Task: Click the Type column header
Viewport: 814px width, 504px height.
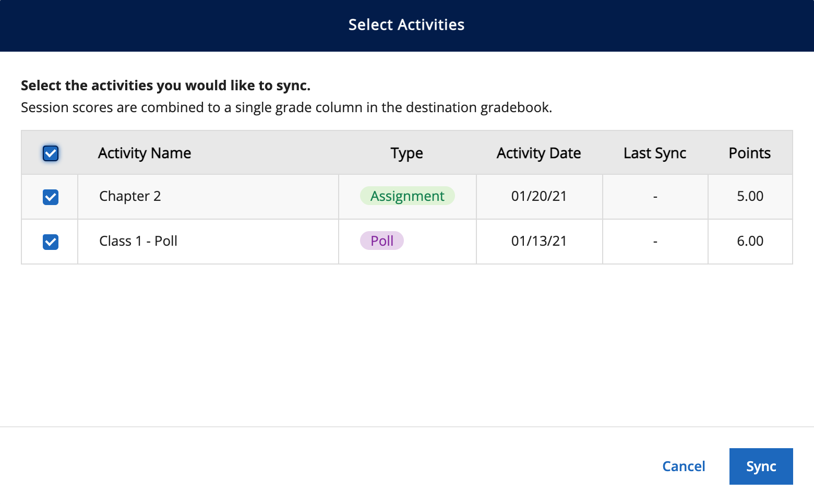Action: click(x=406, y=153)
